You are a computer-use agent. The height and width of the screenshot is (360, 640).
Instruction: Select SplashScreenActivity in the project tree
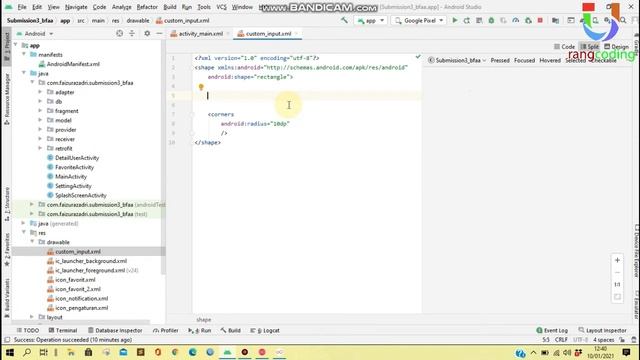pyautogui.click(x=81, y=195)
